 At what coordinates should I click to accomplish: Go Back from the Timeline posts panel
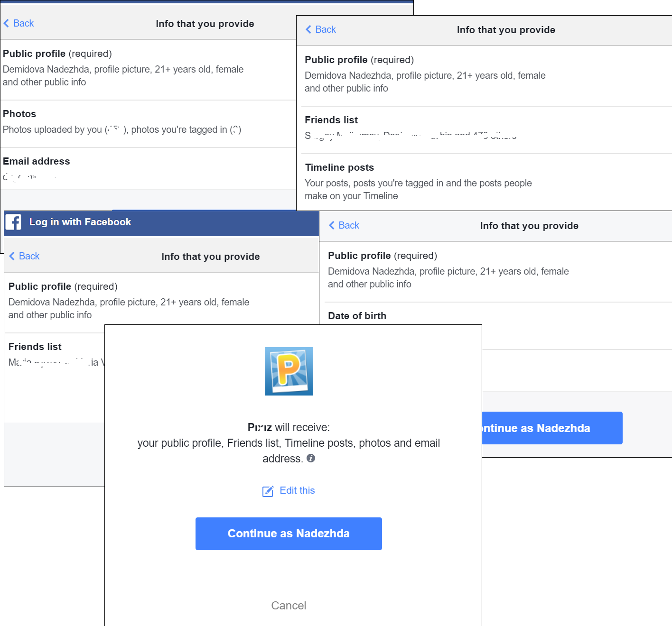[320, 29]
